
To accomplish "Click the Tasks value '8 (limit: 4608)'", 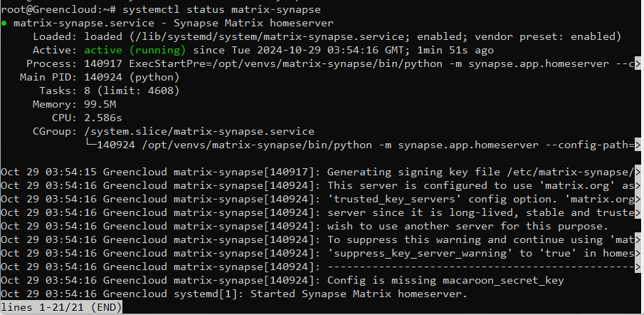I will pos(132,91).
